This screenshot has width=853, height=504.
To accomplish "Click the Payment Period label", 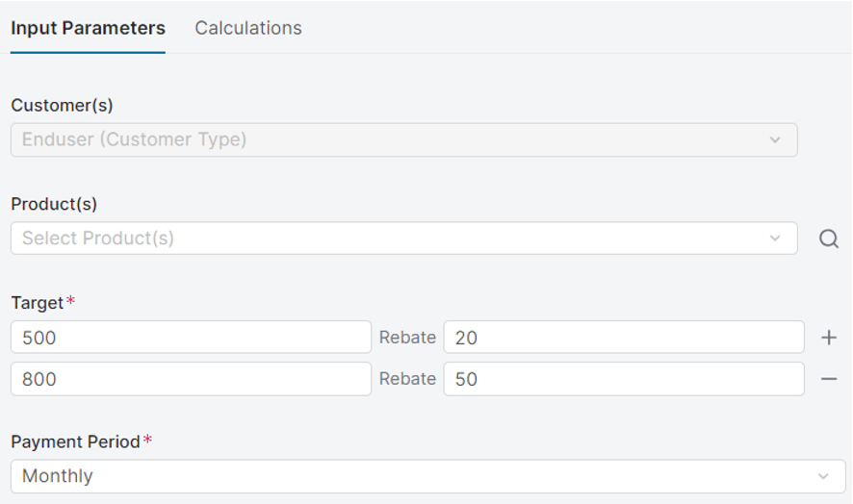I will tap(76, 441).
